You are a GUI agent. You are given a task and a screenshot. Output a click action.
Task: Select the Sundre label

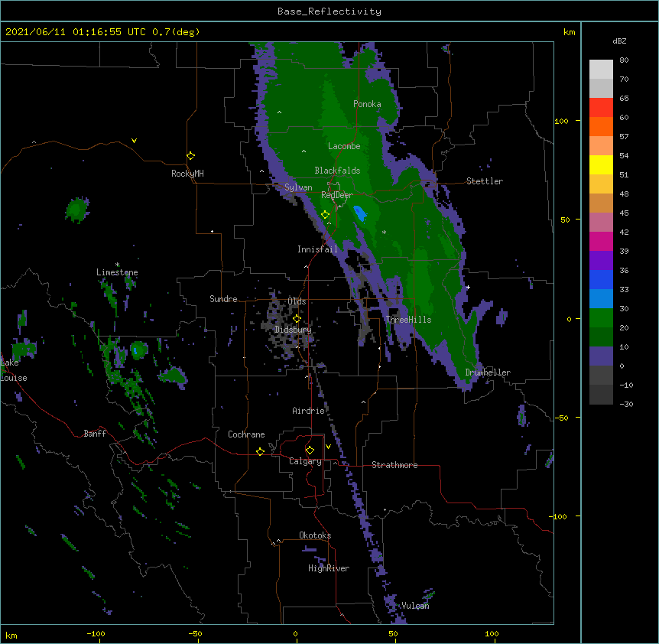coord(223,299)
